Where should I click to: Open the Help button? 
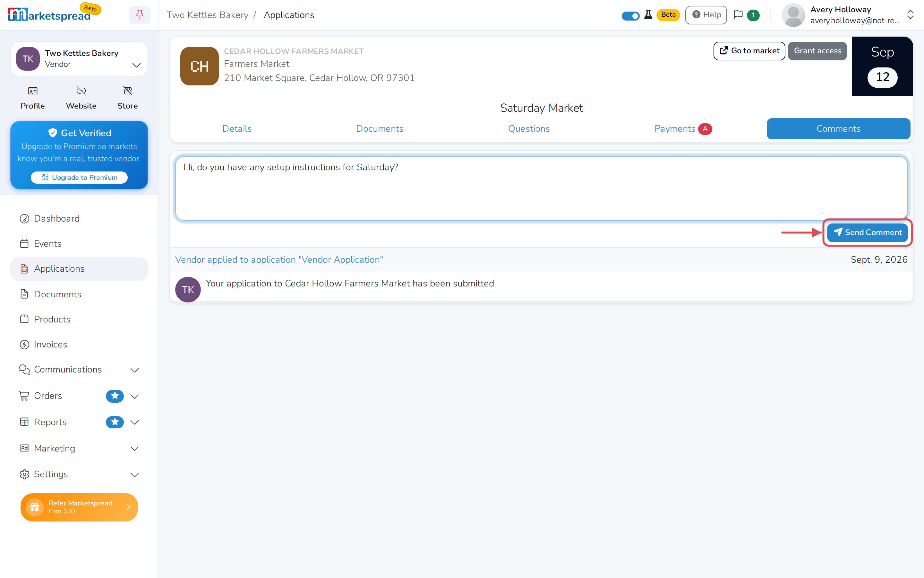[706, 15]
